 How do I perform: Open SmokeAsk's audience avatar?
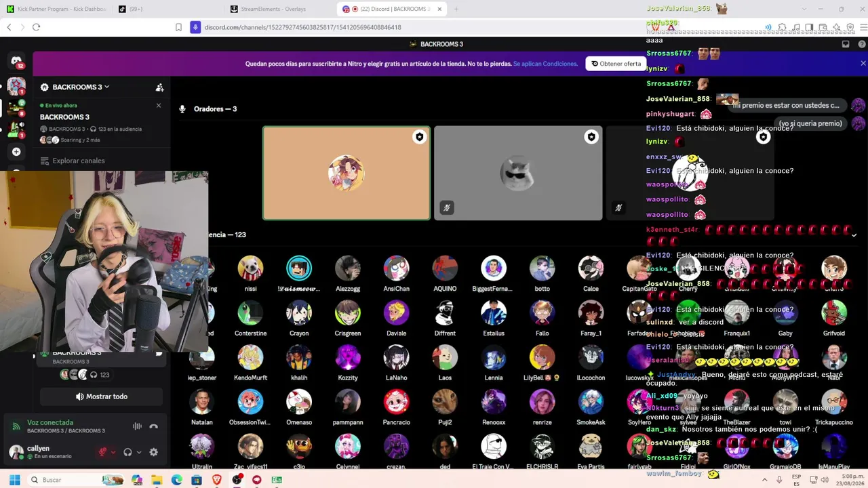tap(591, 402)
